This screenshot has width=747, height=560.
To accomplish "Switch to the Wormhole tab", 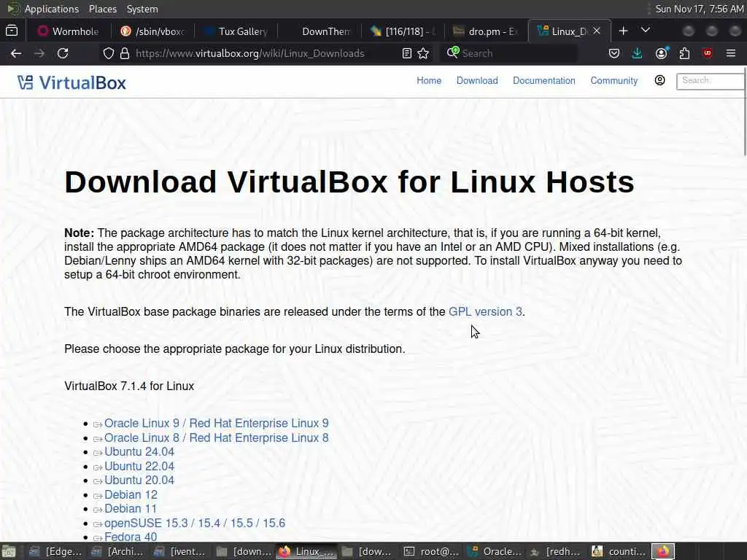I will point(68,31).
